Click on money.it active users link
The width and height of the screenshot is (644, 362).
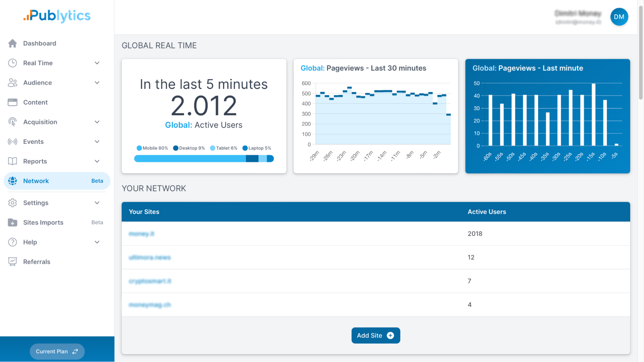point(475,233)
